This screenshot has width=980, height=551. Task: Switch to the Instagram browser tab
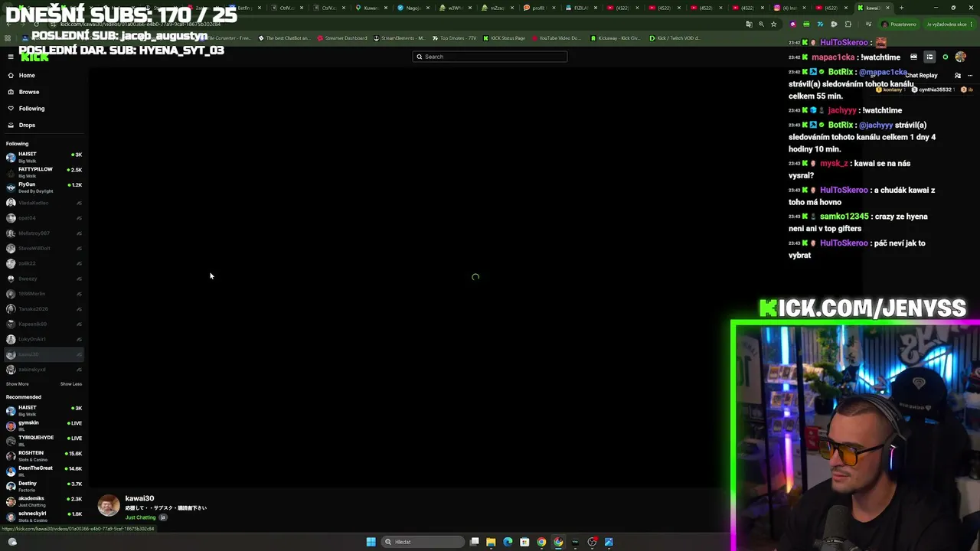[789, 8]
